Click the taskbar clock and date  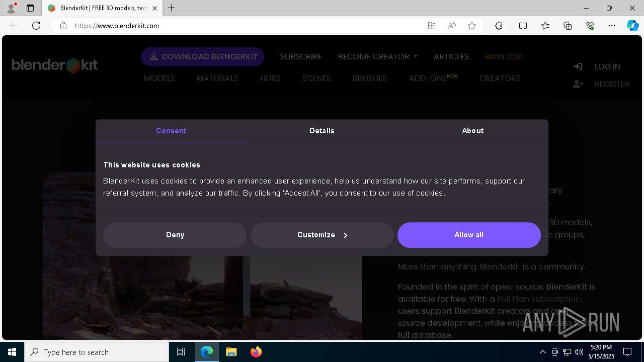coord(602,352)
